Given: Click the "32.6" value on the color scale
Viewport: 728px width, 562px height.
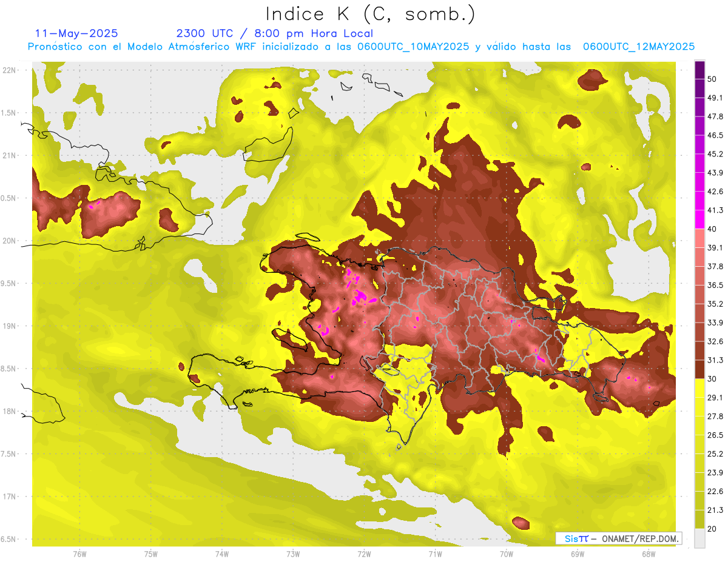Looking at the screenshot, I should 715,341.
